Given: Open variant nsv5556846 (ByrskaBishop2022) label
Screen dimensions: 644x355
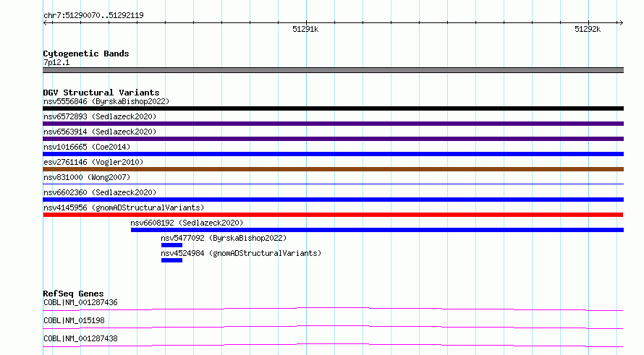Looking at the screenshot, I should tap(106, 101).
